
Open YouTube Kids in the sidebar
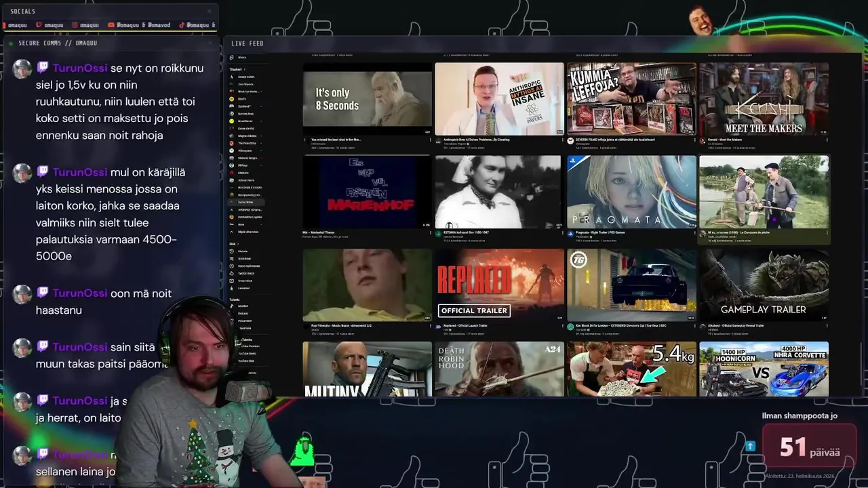coord(247,361)
